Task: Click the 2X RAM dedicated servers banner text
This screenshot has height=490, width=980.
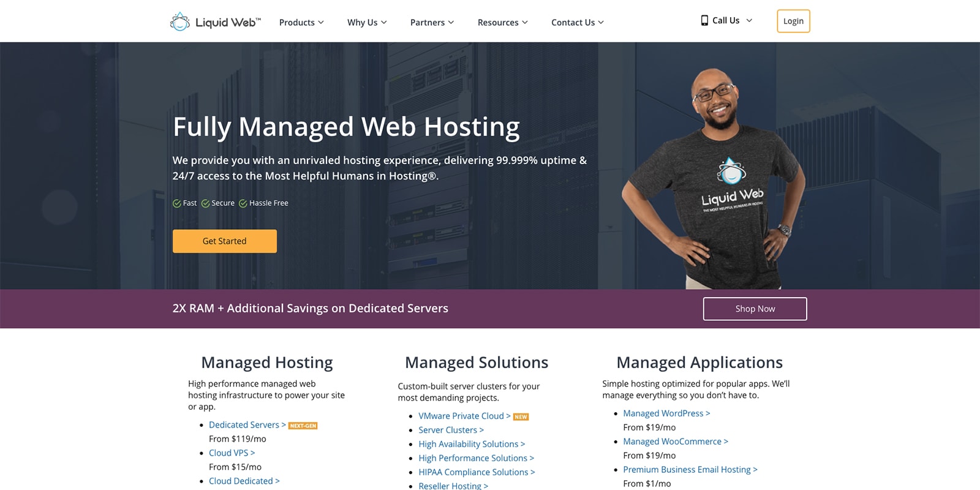Action: 311,309
